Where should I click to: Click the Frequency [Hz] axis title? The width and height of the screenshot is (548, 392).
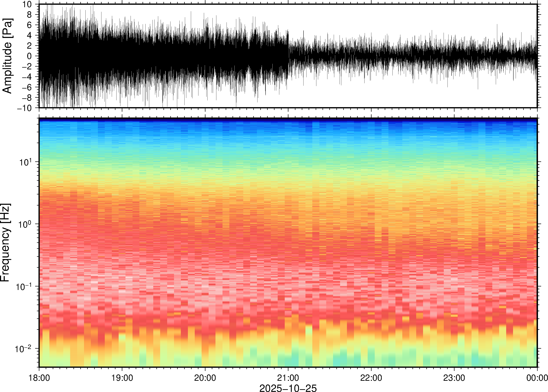pyautogui.click(x=5, y=243)
